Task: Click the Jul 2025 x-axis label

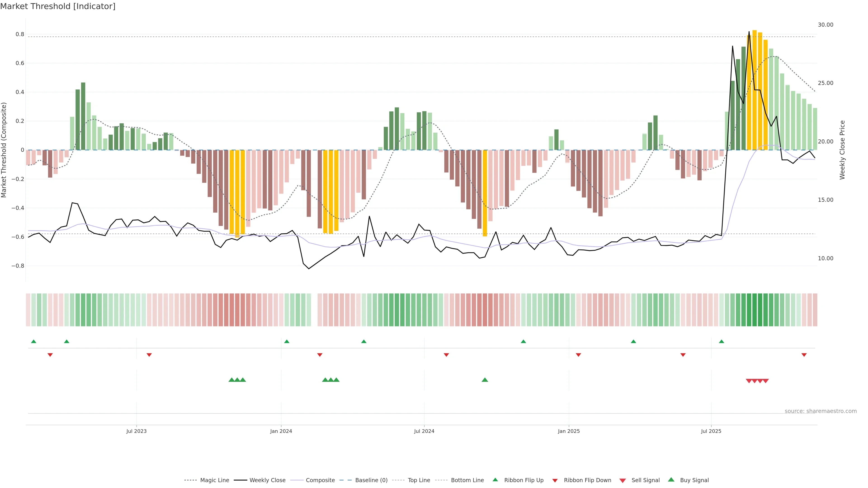Action: coord(711,431)
